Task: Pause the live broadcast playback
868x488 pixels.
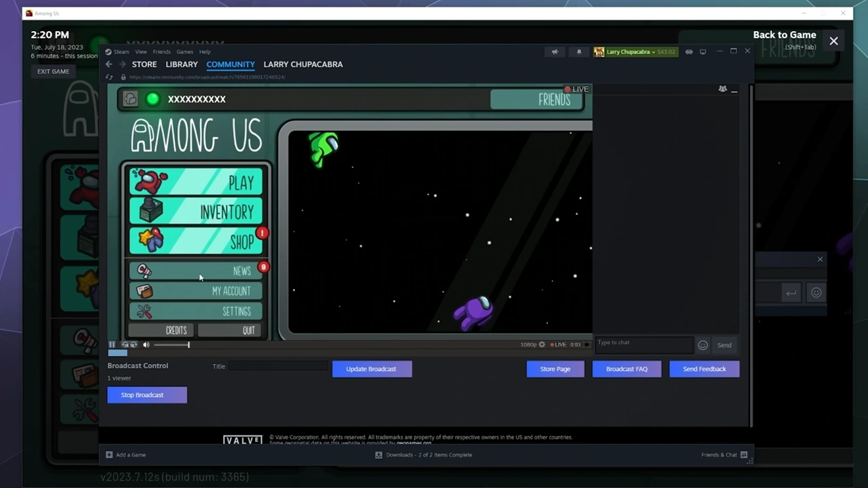Action: 111,344
